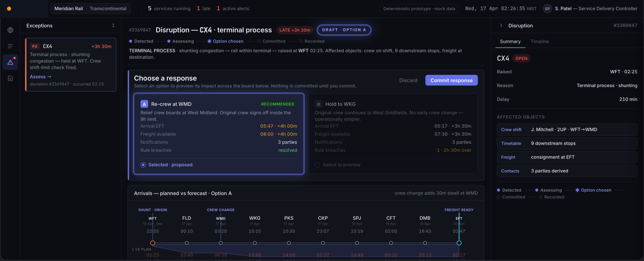Click the 'Deterministic prototype · mock data' pill
Screen dimensions: 644x261
419,8
